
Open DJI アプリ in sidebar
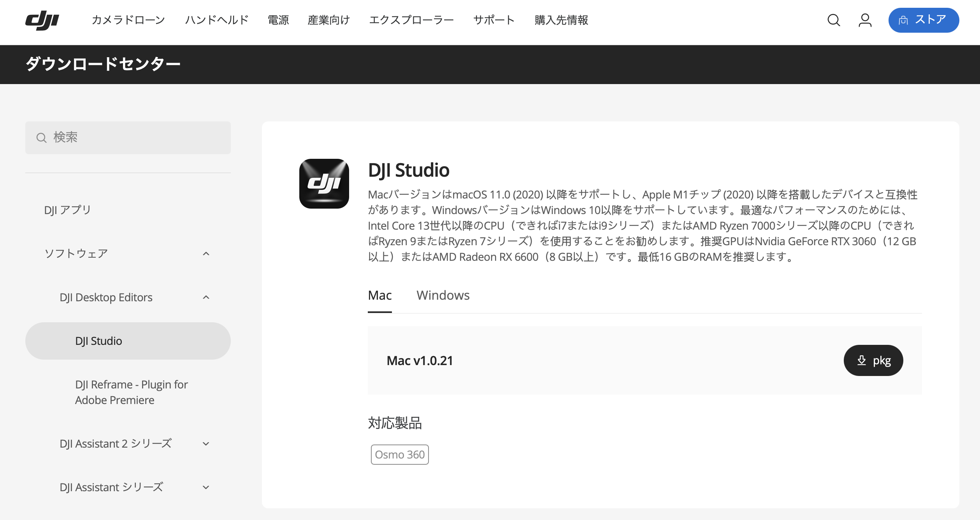68,210
